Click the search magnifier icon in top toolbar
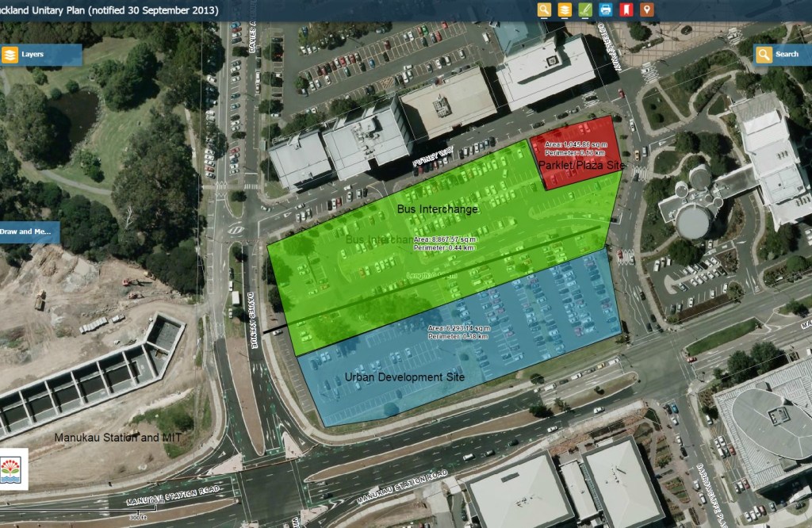Screen dimensions: 812x528 544,10
